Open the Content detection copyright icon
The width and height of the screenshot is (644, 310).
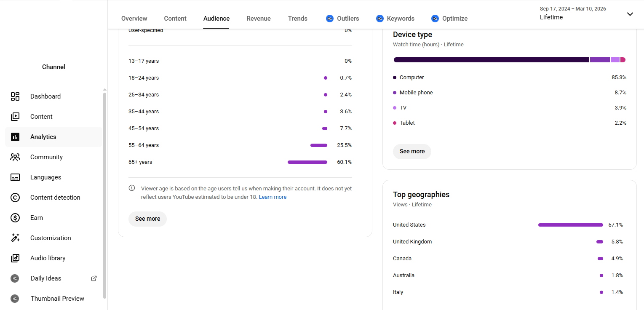pyautogui.click(x=15, y=198)
